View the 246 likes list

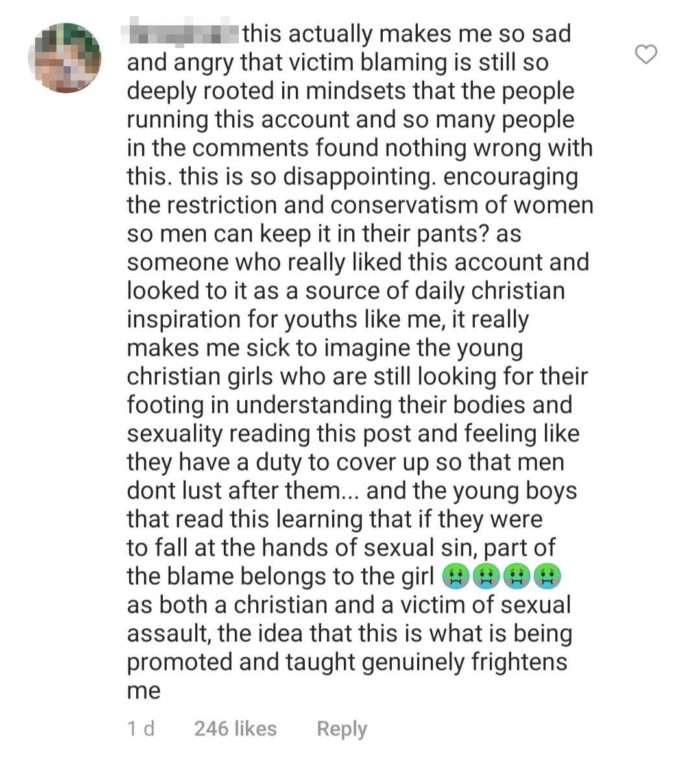(x=235, y=729)
